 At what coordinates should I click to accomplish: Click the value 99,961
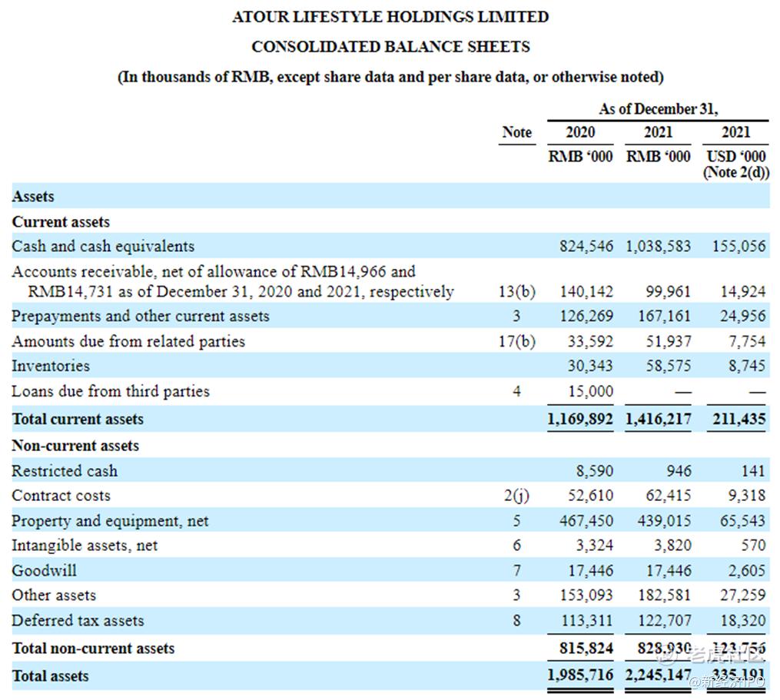click(668, 291)
